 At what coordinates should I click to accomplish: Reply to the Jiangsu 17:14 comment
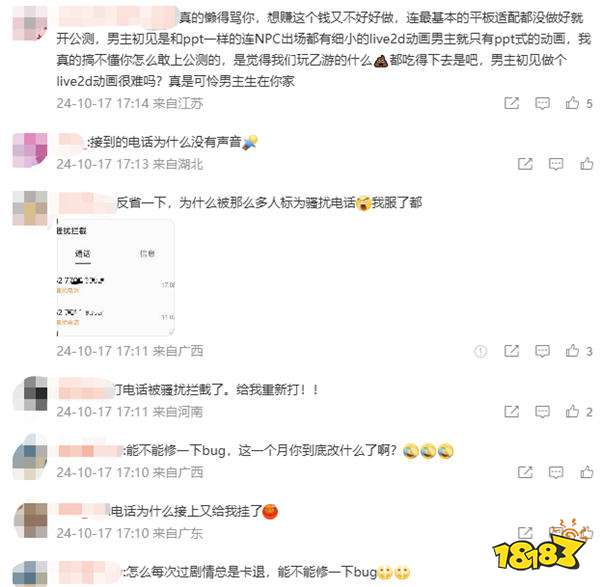click(542, 103)
